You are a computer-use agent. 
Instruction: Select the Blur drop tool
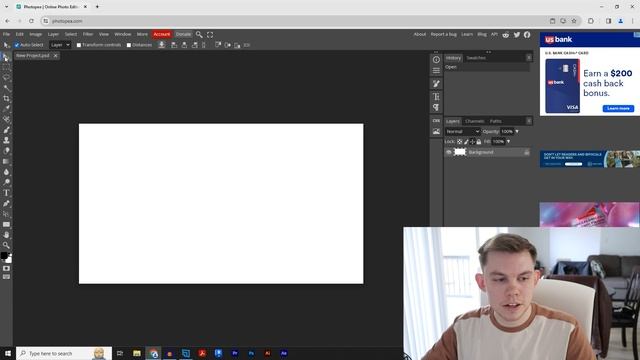[x=6, y=172]
